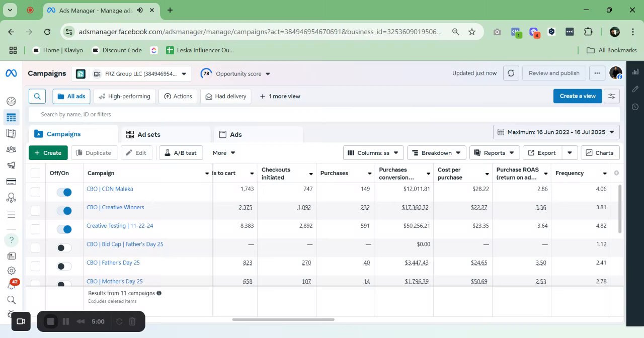
Task: Open Events Manager nodes icon in sidebar
Action: point(11,198)
